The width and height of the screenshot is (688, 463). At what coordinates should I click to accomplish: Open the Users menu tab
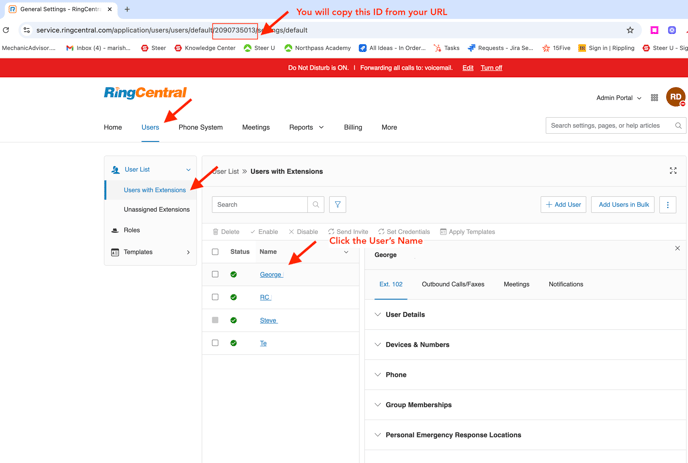[150, 127]
